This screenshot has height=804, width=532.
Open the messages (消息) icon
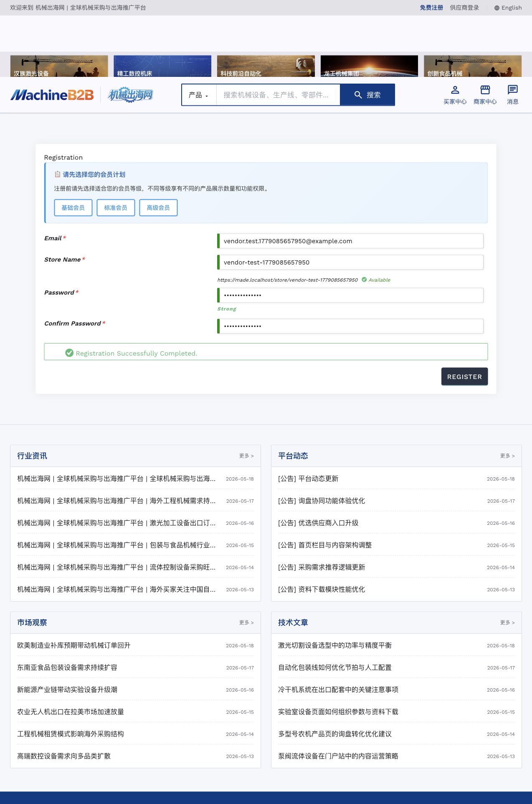512,90
